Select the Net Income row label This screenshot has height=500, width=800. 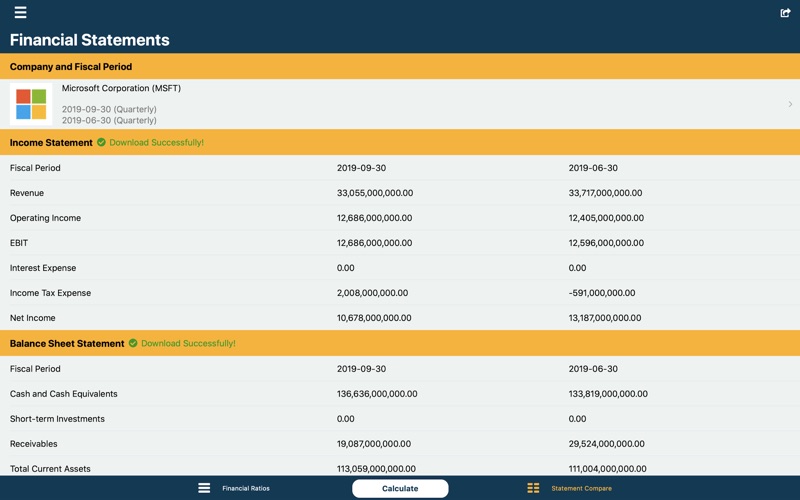tap(33, 318)
